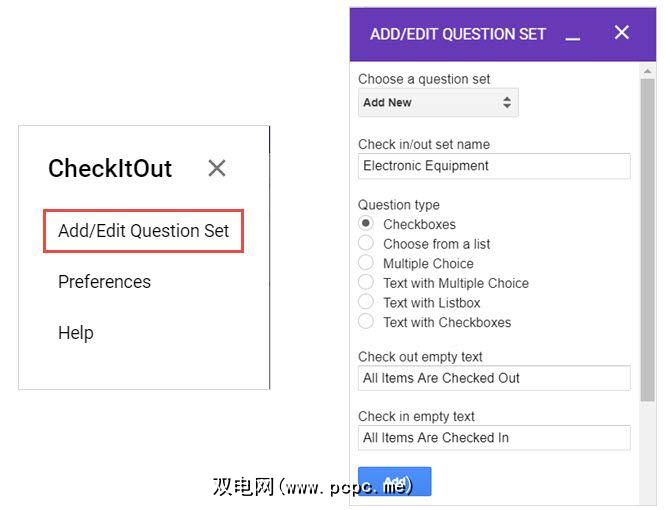
Task: Expand the Choose a question set dropdown
Action: click(438, 102)
